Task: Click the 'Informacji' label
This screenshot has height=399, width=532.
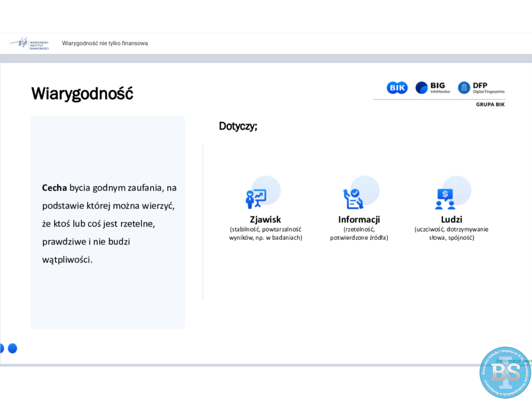Action: (359, 219)
